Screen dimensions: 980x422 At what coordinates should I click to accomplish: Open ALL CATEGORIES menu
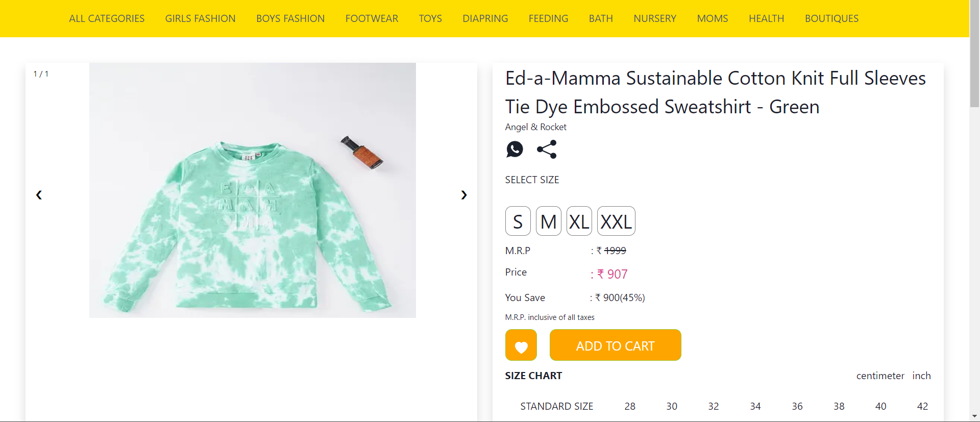(x=107, y=19)
